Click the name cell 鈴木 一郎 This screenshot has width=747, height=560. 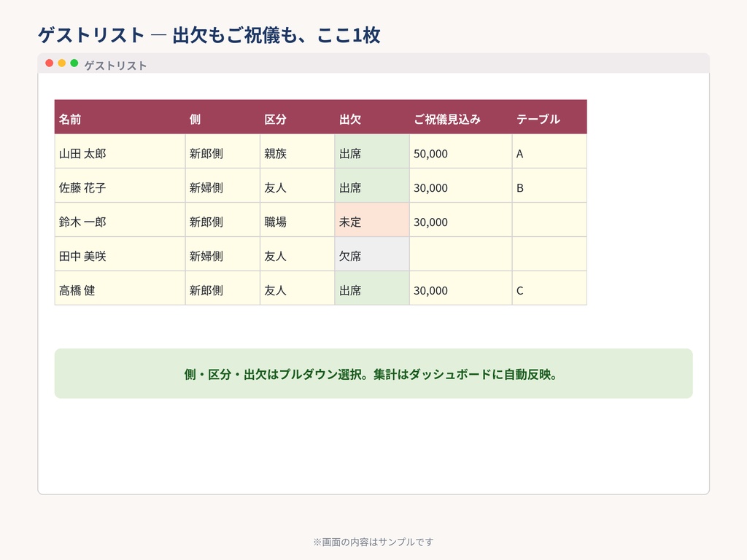click(x=120, y=220)
